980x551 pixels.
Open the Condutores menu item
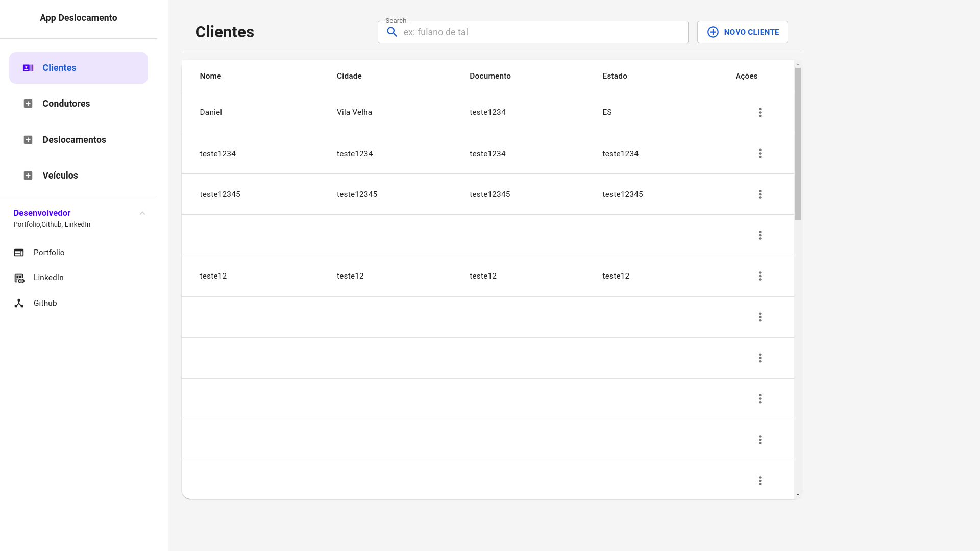coord(66,104)
